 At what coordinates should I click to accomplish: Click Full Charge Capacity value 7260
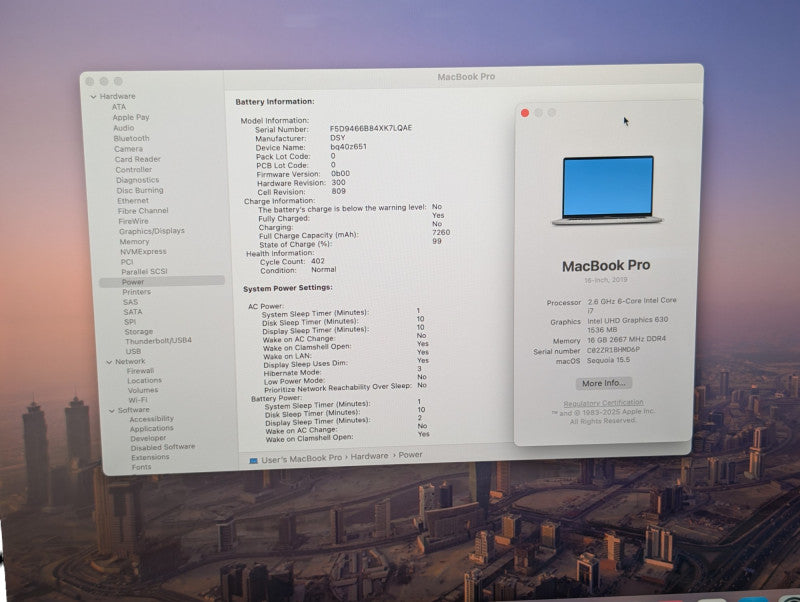pos(441,232)
